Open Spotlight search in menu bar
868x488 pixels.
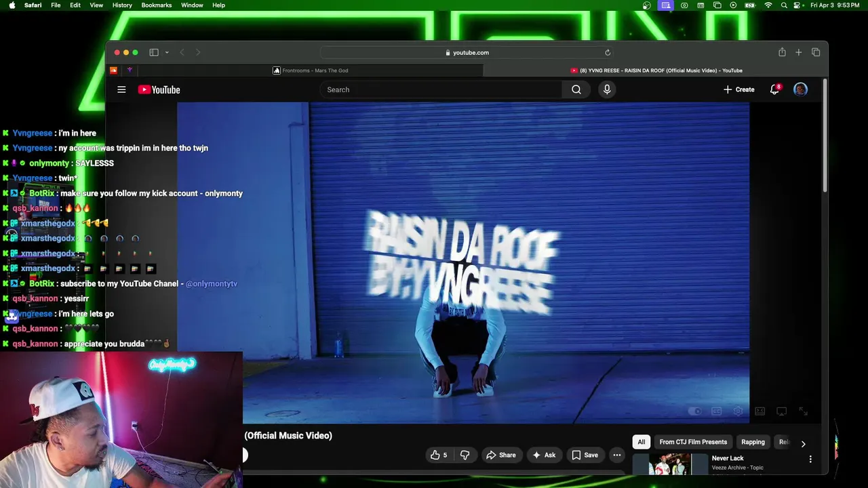pos(784,5)
